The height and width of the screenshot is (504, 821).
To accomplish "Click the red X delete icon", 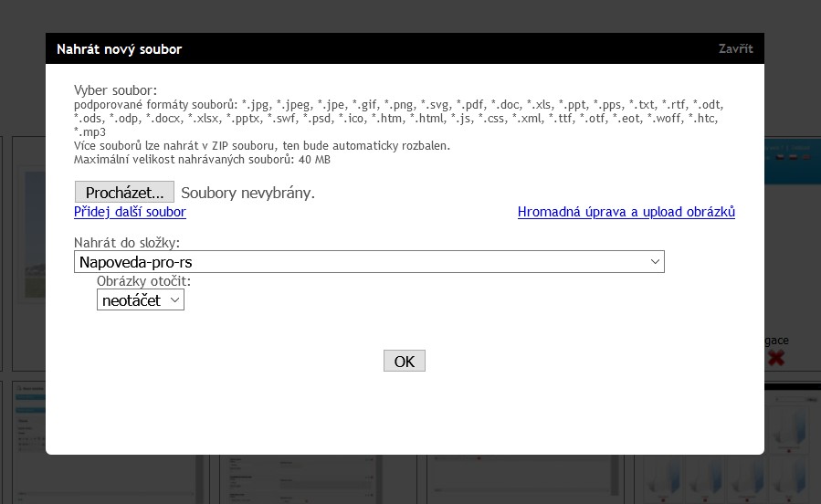I will pyautogui.click(x=776, y=358).
